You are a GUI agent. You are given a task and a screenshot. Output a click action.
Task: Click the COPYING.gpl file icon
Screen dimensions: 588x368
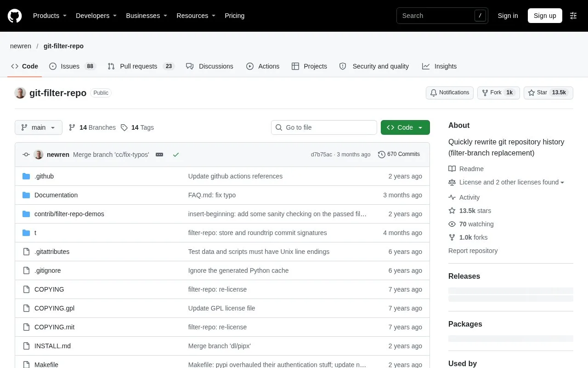tap(26, 308)
